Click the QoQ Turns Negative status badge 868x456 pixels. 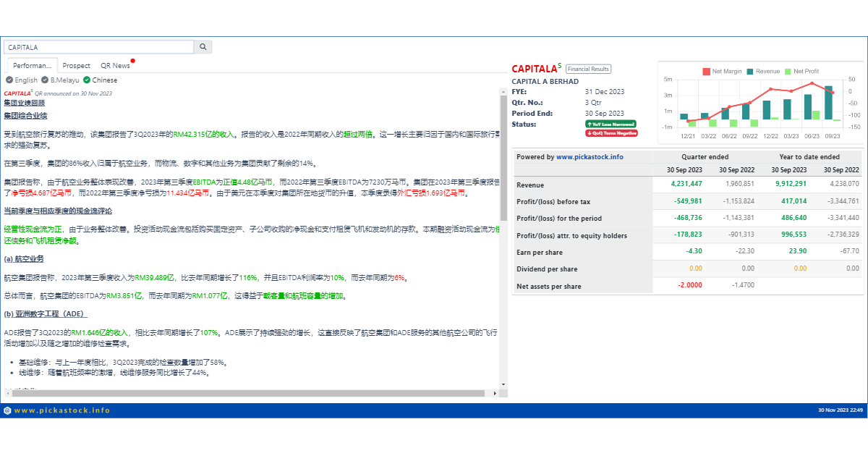(611, 133)
